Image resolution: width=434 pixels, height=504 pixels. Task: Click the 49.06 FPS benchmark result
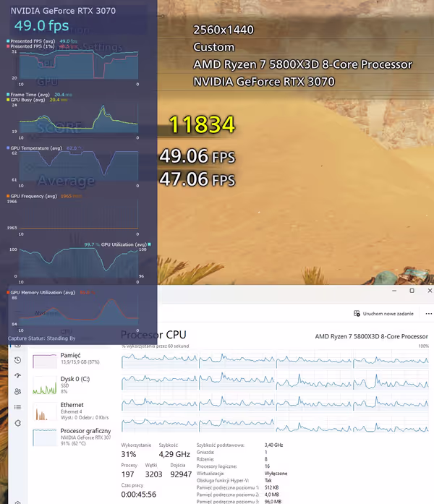[197, 156]
